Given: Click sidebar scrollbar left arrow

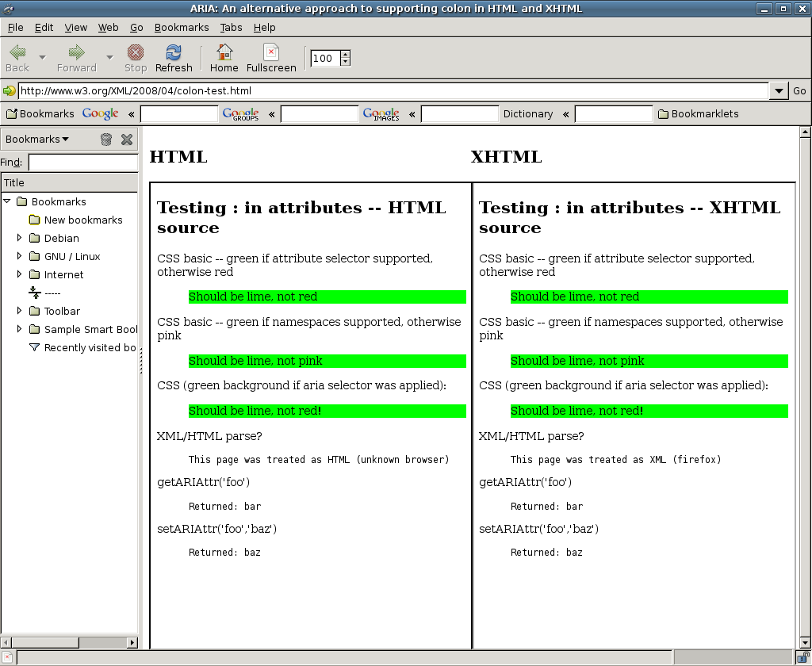Looking at the screenshot, I should 6,643.
